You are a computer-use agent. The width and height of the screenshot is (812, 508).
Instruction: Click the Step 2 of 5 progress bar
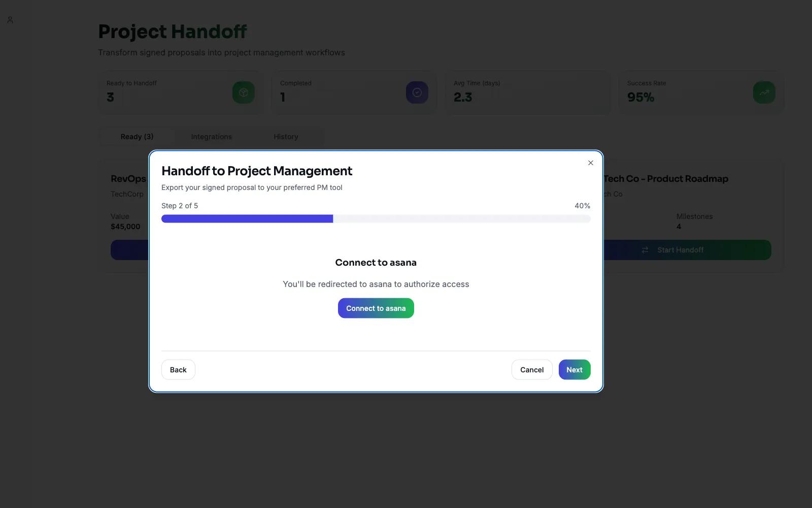[x=376, y=219]
